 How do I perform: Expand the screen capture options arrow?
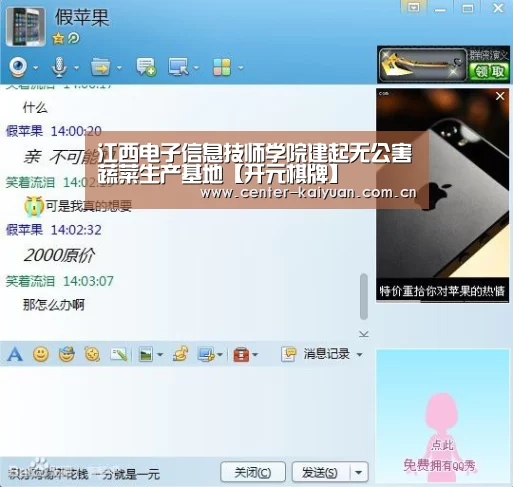220,355
